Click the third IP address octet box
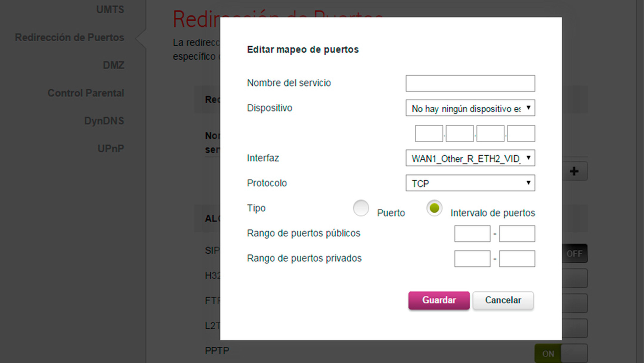The width and height of the screenshot is (644, 363). (x=491, y=133)
